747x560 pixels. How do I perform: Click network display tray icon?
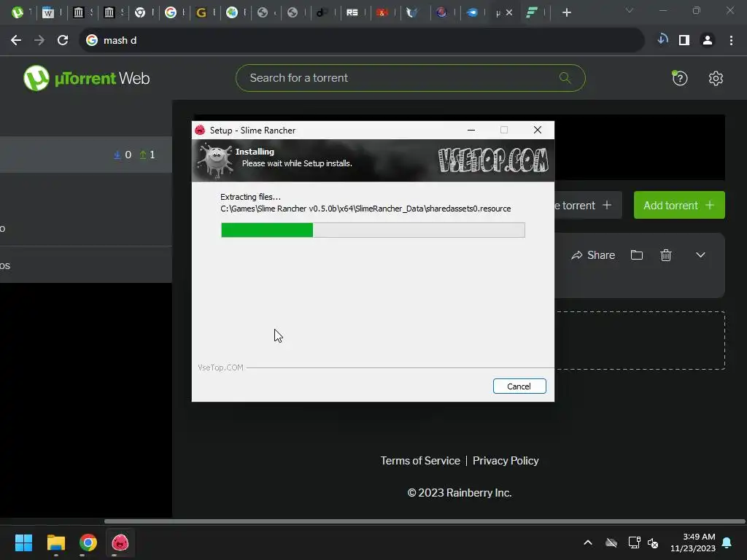click(x=634, y=542)
